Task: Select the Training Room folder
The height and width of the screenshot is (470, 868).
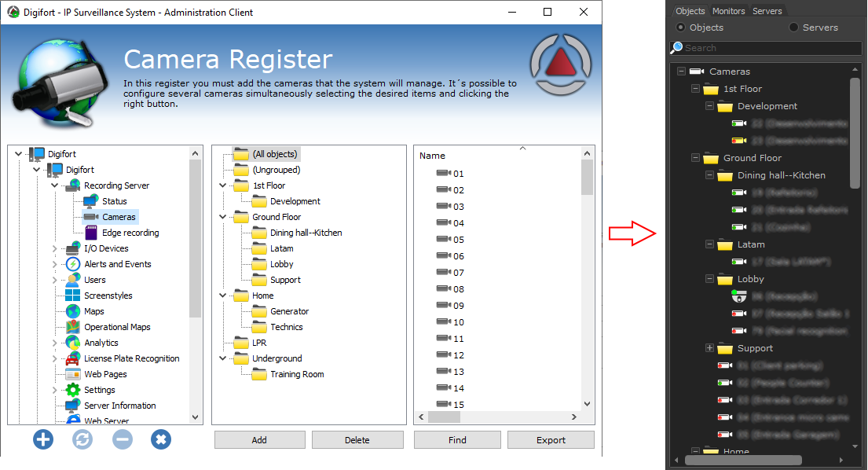Action: 297,374
